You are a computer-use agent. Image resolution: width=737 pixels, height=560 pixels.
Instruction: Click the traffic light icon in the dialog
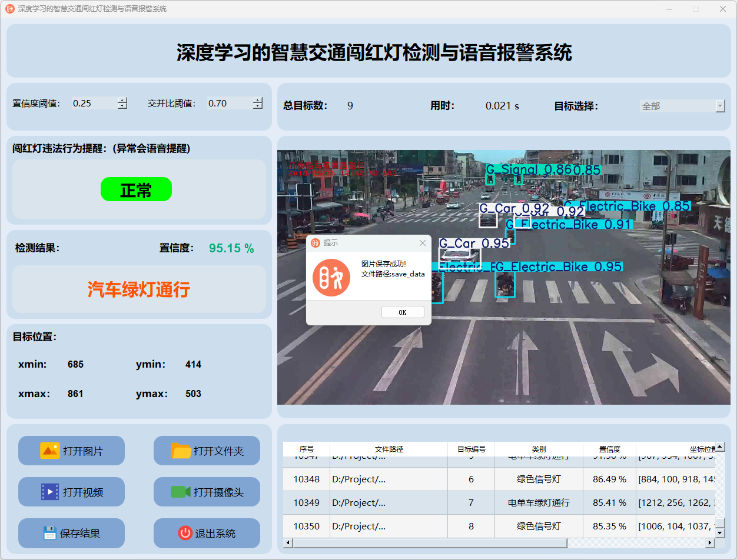click(331, 278)
